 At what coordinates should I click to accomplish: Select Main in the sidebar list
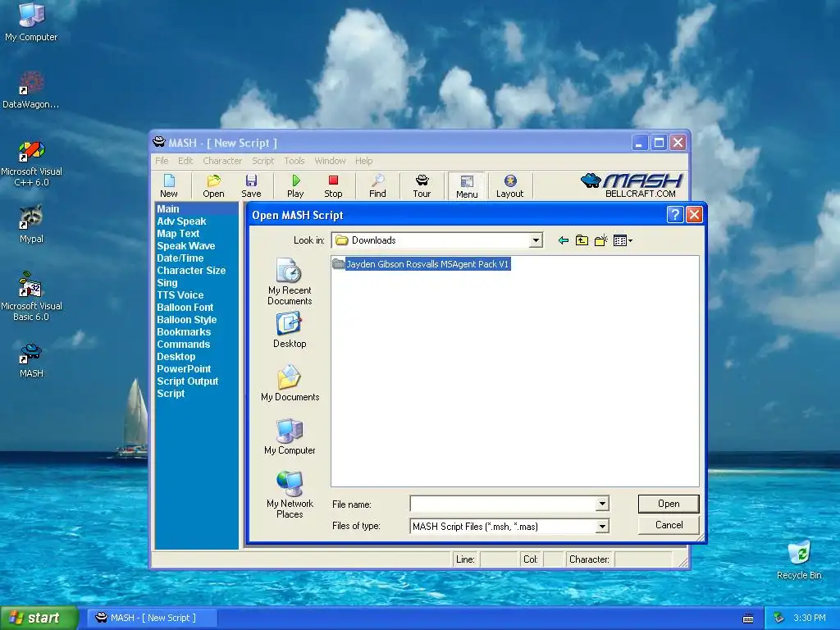point(197,209)
